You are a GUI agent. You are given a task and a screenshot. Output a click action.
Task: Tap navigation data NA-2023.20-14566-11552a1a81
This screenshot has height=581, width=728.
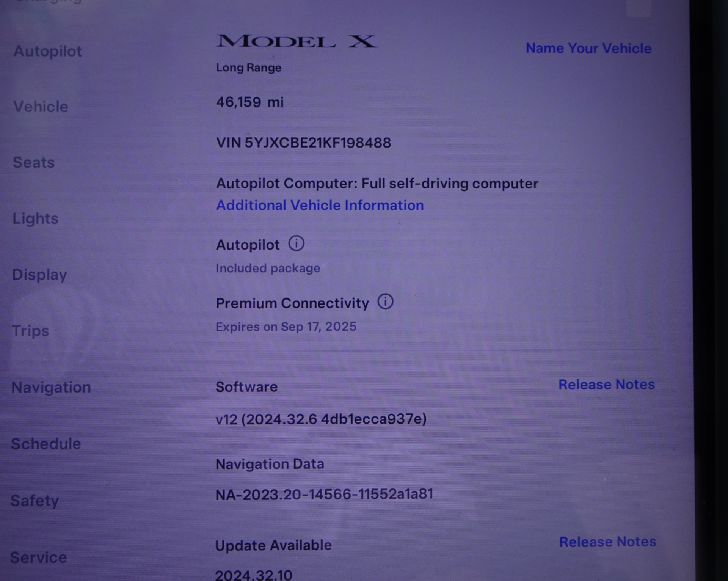tap(324, 494)
